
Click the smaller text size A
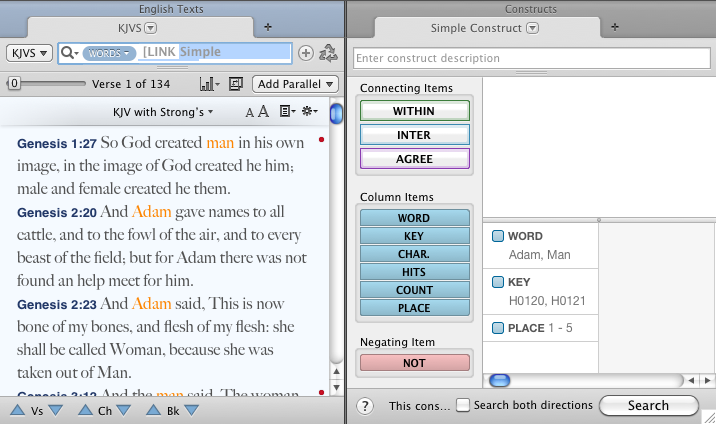pos(249,113)
